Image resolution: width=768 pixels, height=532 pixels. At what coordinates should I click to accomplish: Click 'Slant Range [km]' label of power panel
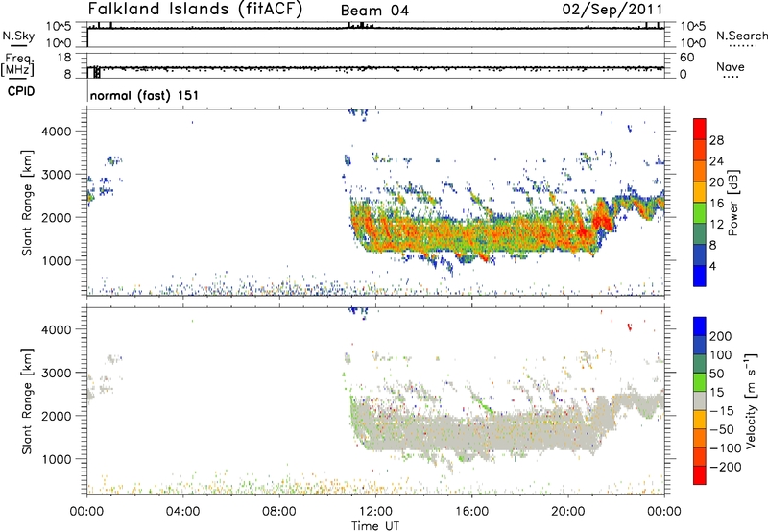click(27, 203)
